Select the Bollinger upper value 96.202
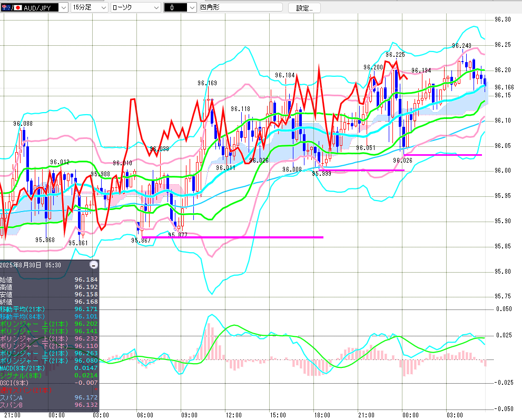This screenshot has height=420, width=522. click(x=86, y=324)
